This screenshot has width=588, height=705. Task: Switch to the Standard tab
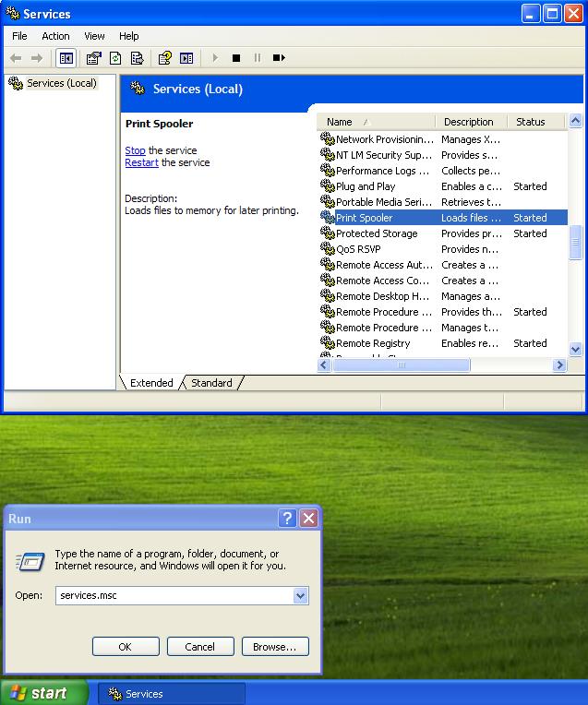(211, 383)
